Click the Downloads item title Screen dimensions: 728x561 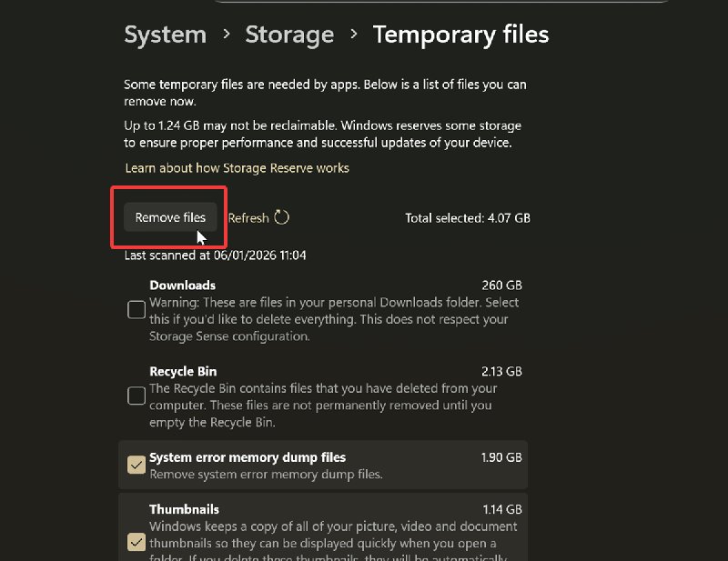[182, 286]
